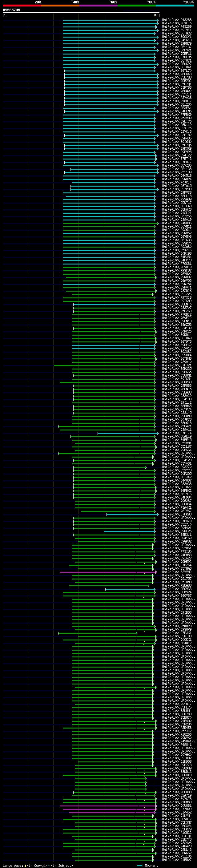Viewport: 197px width, 868px height.
Task: Select the UniRef100_P93770 label
Action: coord(177,467)
